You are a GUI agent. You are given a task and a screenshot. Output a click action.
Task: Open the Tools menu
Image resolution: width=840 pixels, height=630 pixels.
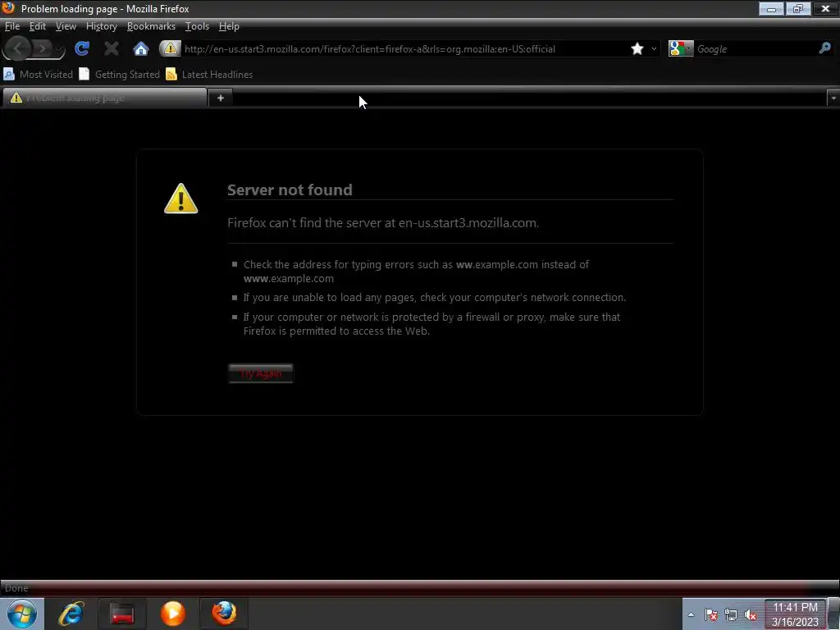pos(197,26)
